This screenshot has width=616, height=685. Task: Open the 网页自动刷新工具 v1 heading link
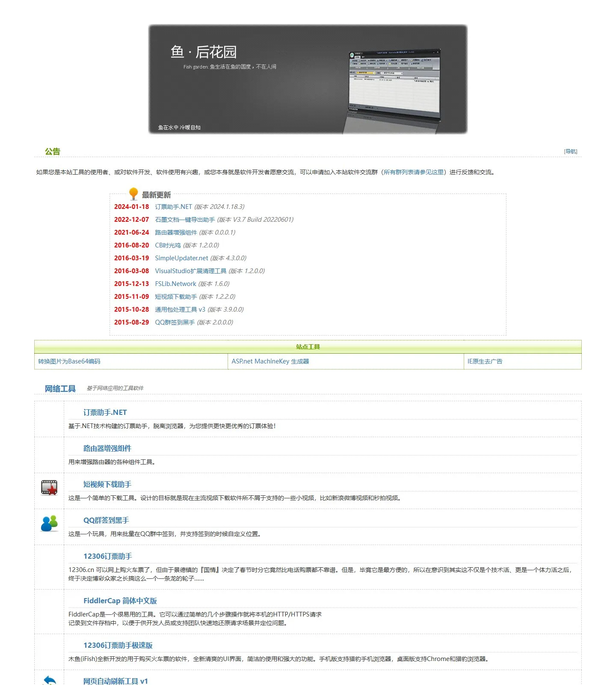pyautogui.click(x=115, y=681)
